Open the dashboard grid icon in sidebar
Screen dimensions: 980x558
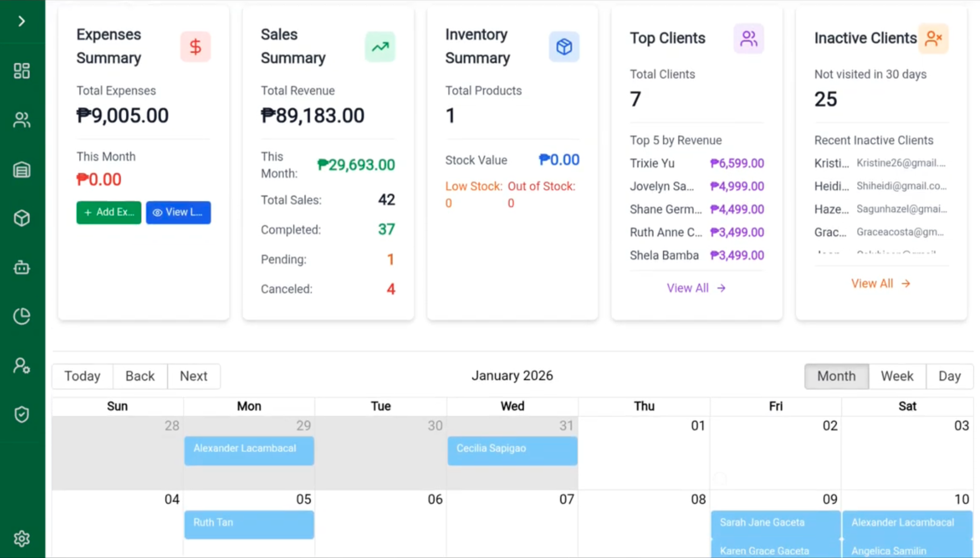[x=22, y=71]
